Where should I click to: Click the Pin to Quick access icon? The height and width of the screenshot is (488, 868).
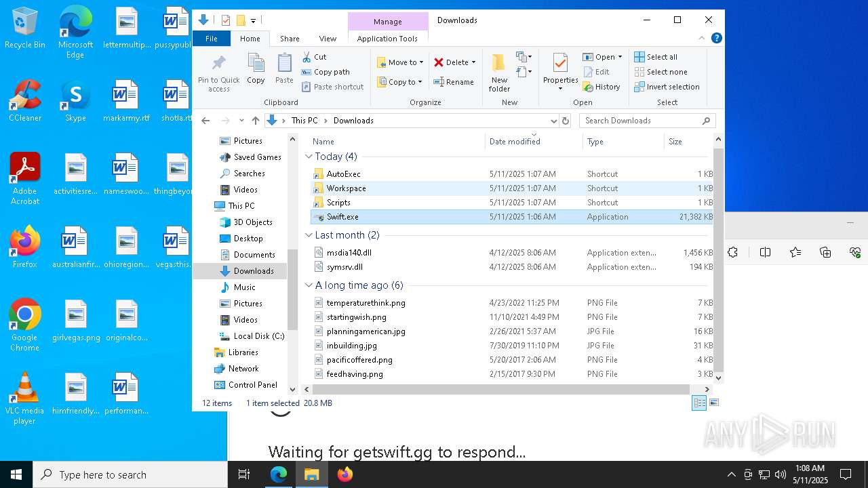[218, 73]
